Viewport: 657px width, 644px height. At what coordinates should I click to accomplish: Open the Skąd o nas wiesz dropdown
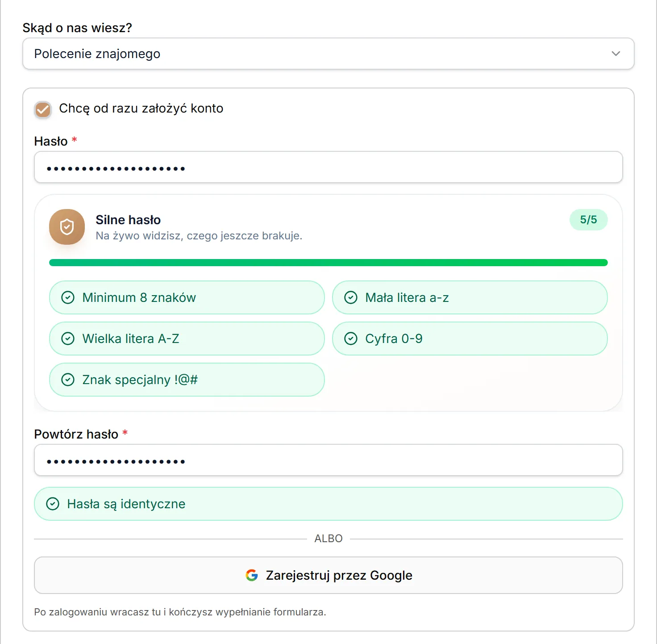(x=328, y=54)
